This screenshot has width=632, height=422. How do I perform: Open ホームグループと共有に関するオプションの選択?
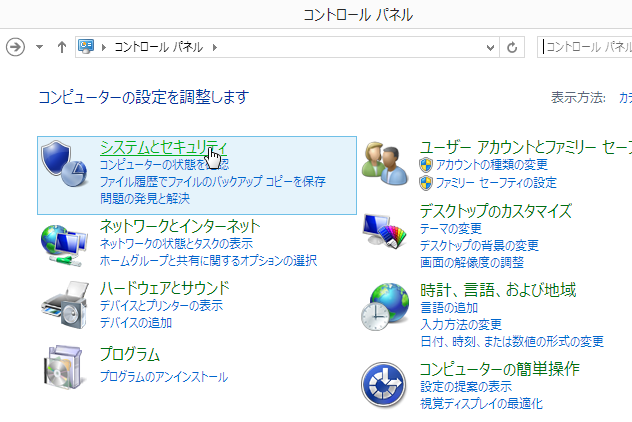pyautogui.click(x=208, y=261)
